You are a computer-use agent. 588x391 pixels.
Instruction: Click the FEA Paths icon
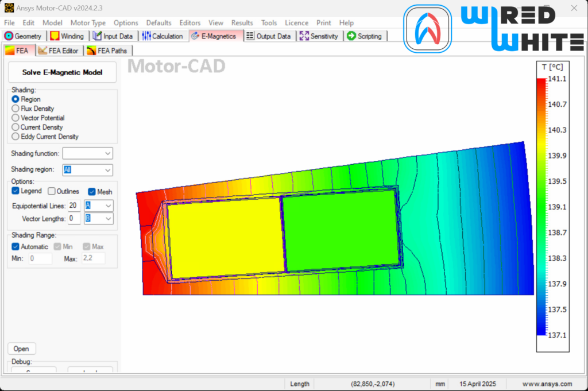click(x=91, y=51)
